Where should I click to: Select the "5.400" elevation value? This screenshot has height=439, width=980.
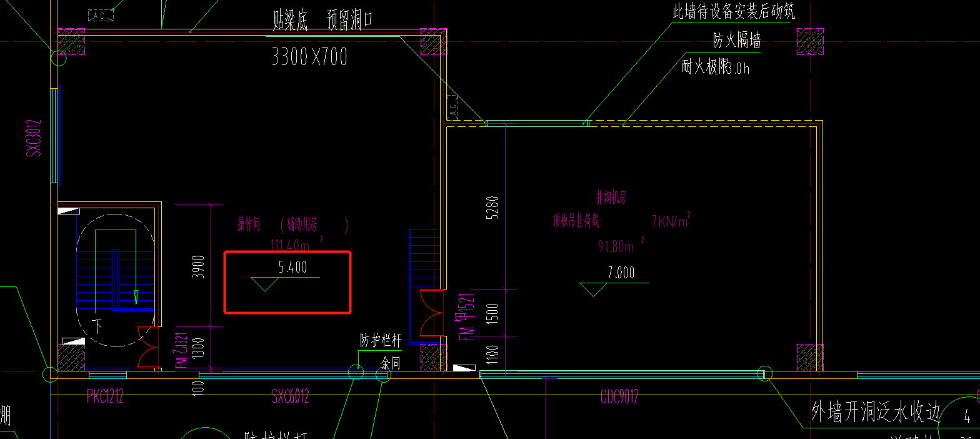click(x=292, y=267)
